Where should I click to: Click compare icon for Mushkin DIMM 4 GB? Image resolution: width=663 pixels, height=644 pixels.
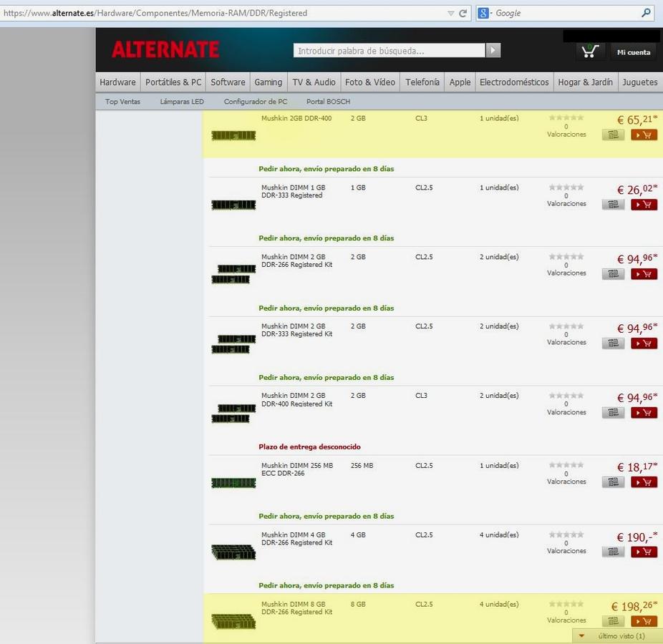point(613,552)
